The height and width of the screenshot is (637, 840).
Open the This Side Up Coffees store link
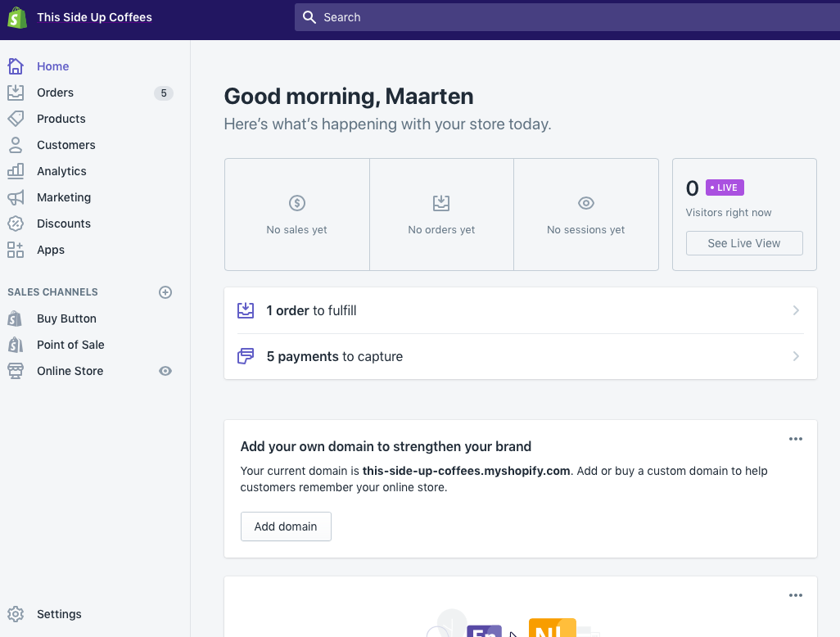[x=94, y=17]
